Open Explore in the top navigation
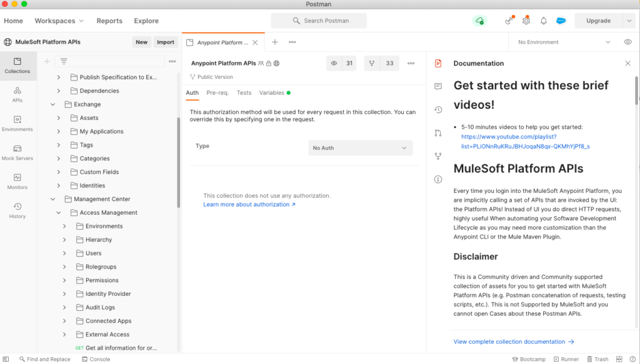This screenshot has width=640, height=364. (146, 21)
